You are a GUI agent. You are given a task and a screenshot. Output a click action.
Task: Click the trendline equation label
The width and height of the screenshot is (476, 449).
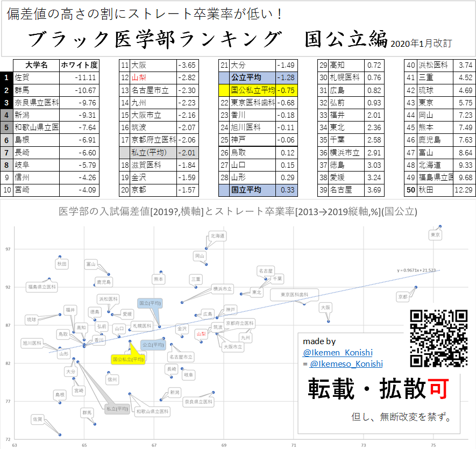click(x=416, y=270)
